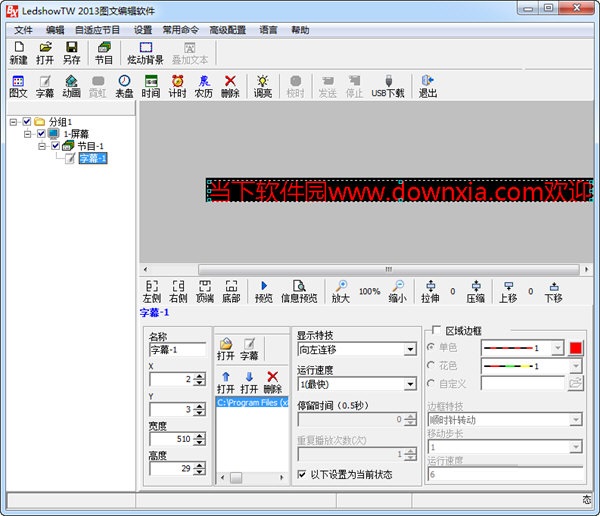Image resolution: width=600 pixels, height=516 pixels.
Task: Move file down with blue down arrow
Action: pyautogui.click(x=249, y=383)
